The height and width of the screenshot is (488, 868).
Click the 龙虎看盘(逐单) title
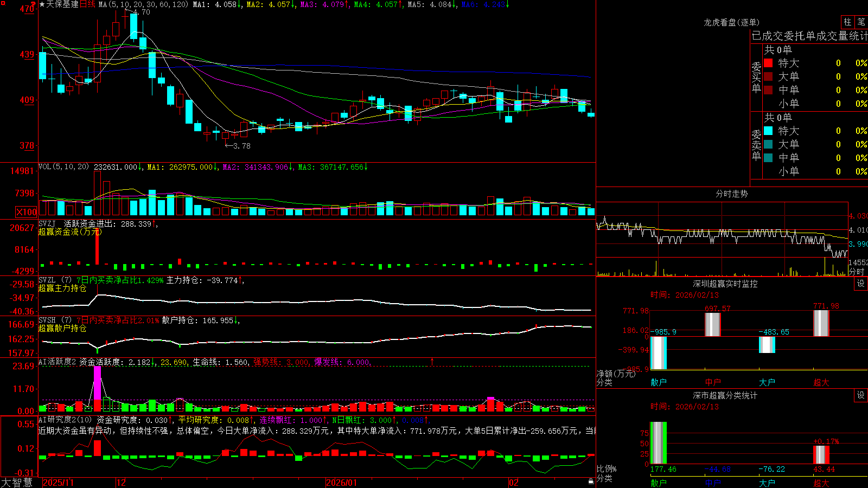(x=731, y=22)
